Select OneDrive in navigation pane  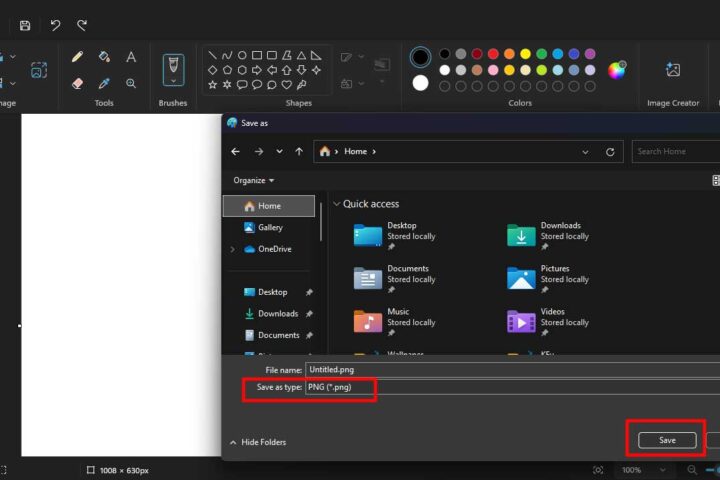[275, 249]
